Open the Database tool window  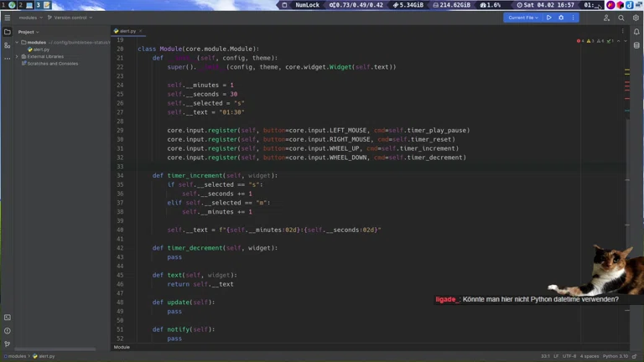pos(636,45)
